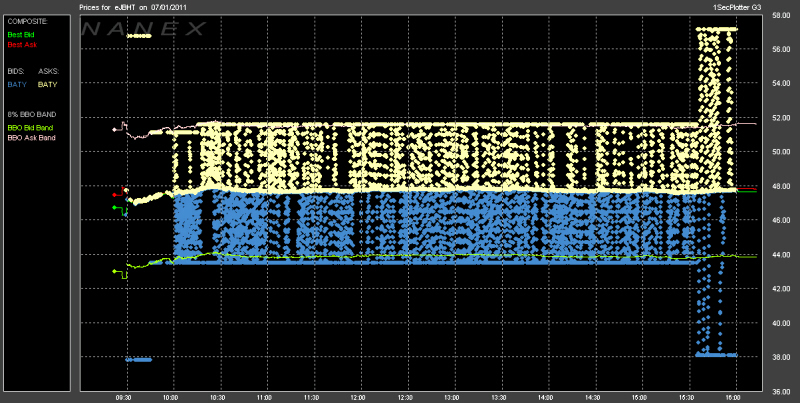Click the 50.00 price axis label

[781, 152]
